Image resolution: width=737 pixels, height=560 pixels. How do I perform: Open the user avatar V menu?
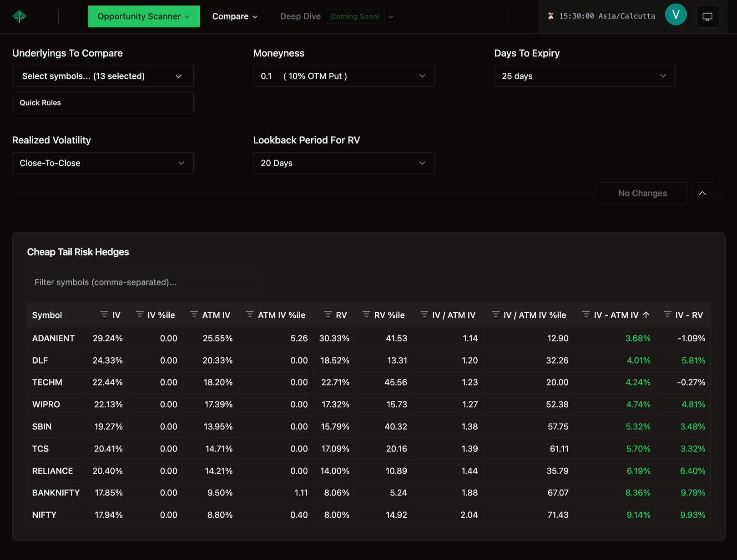click(676, 15)
